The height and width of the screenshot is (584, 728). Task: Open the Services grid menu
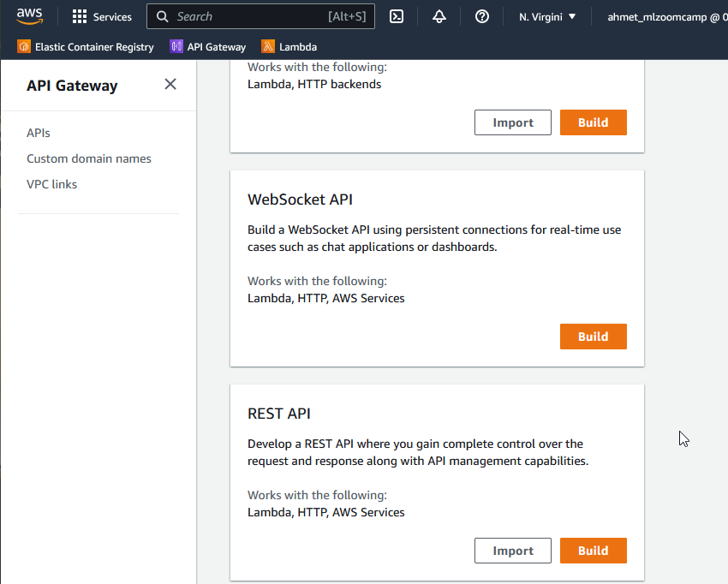pos(80,17)
